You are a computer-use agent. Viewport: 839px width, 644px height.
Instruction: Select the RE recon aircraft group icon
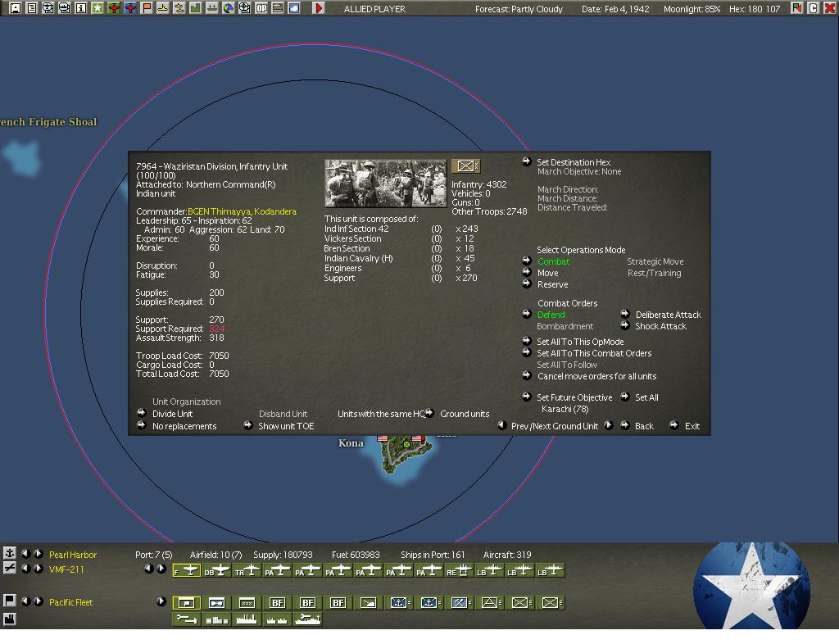point(460,571)
